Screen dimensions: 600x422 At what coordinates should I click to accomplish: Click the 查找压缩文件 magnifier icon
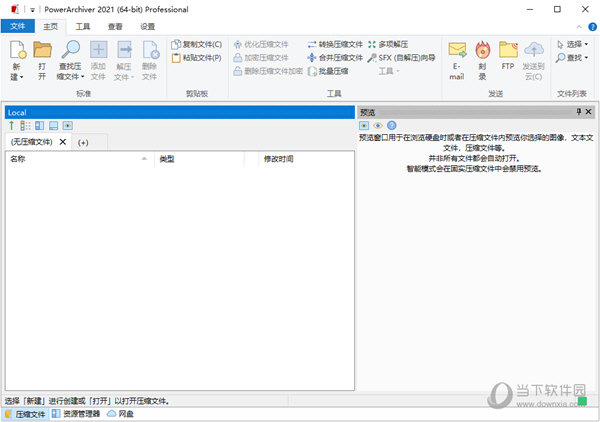(x=70, y=50)
